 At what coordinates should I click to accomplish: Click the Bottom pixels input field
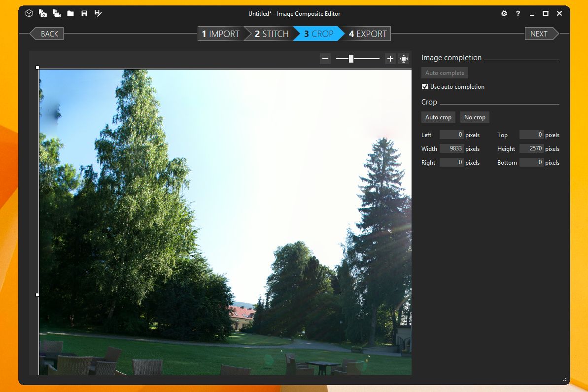tap(531, 162)
